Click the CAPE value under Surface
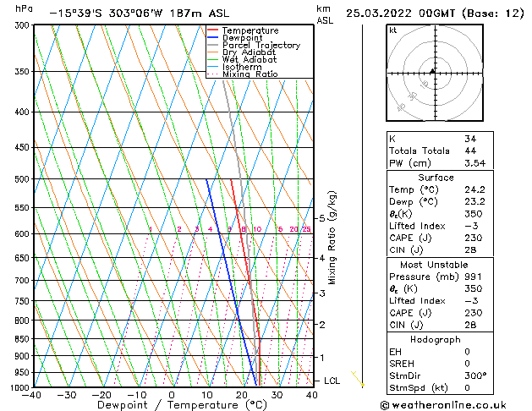Image resolution: width=532 pixels, height=411 pixels. click(474, 238)
